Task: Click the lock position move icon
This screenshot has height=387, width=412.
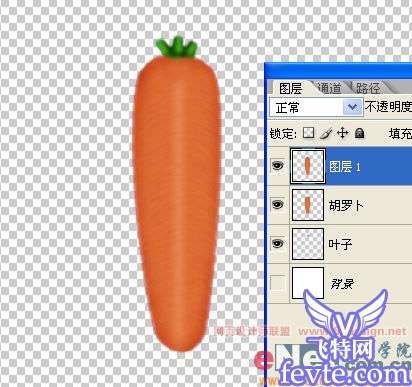Action: [x=342, y=133]
